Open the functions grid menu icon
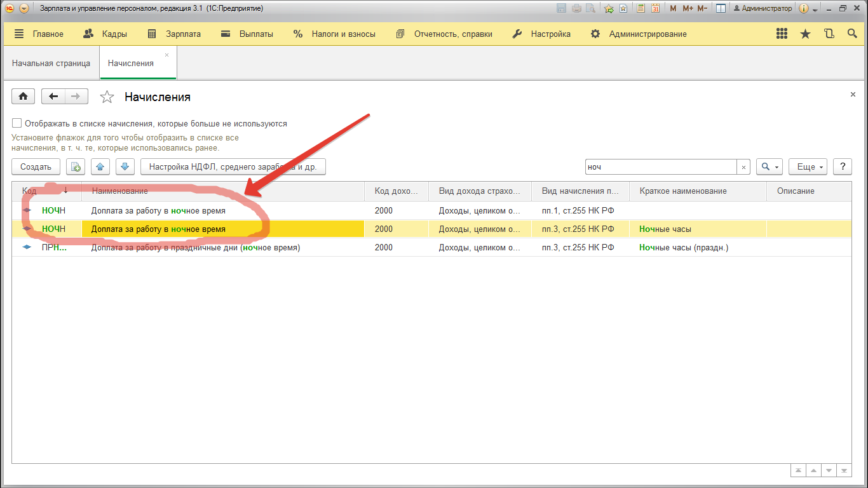 [782, 34]
